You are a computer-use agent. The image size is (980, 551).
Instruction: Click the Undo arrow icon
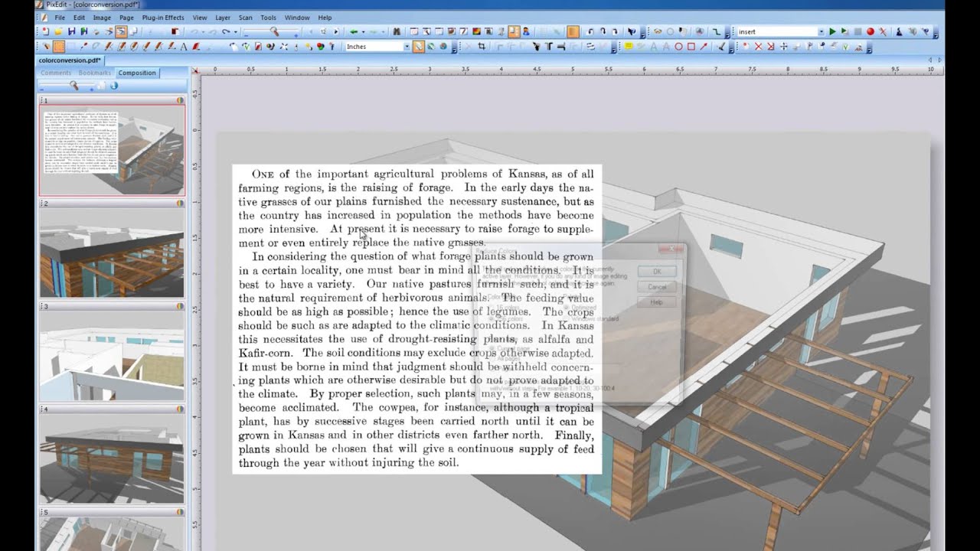194,31
